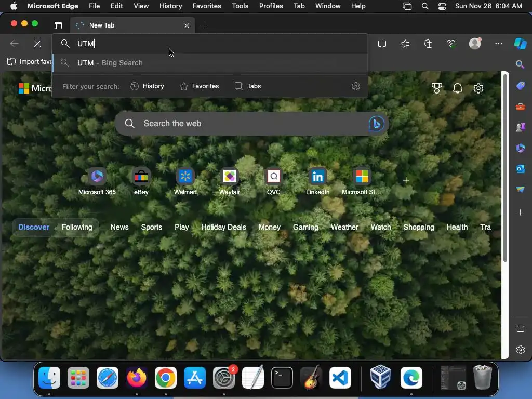Add a new app to sidebar
The width and height of the screenshot is (532, 399).
point(521,212)
